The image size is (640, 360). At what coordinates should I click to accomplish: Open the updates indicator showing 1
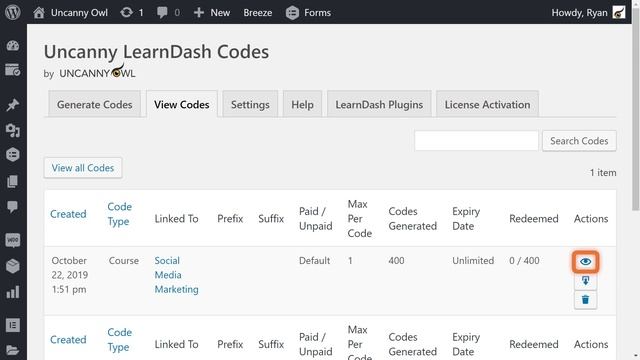tap(131, 13)
